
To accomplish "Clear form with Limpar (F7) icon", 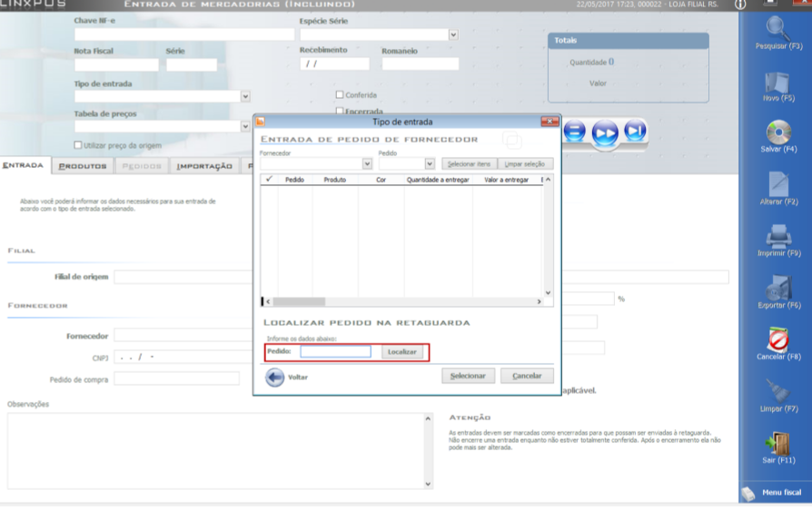I will tap(778, 391).
